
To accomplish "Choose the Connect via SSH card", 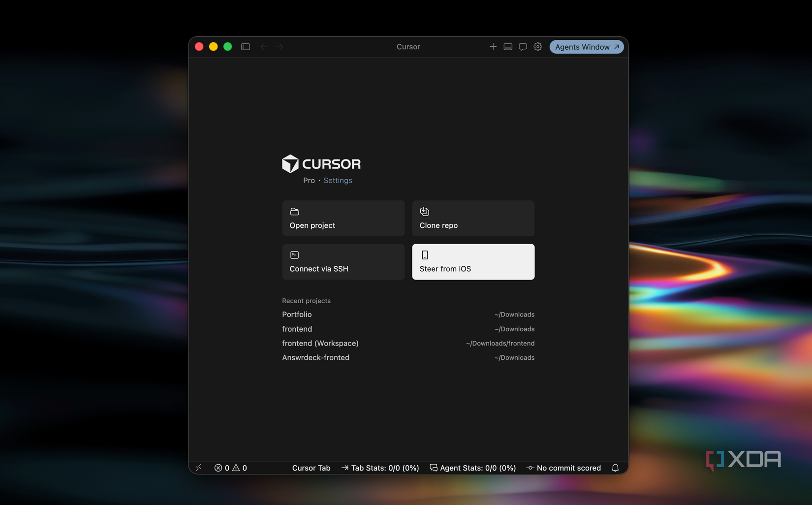I will [344, 262].
